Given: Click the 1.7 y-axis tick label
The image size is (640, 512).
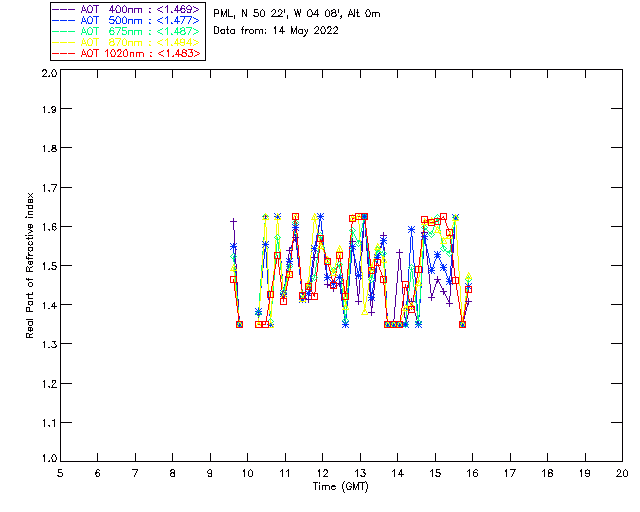Looking at the screenshot, I should click(49, 188).
